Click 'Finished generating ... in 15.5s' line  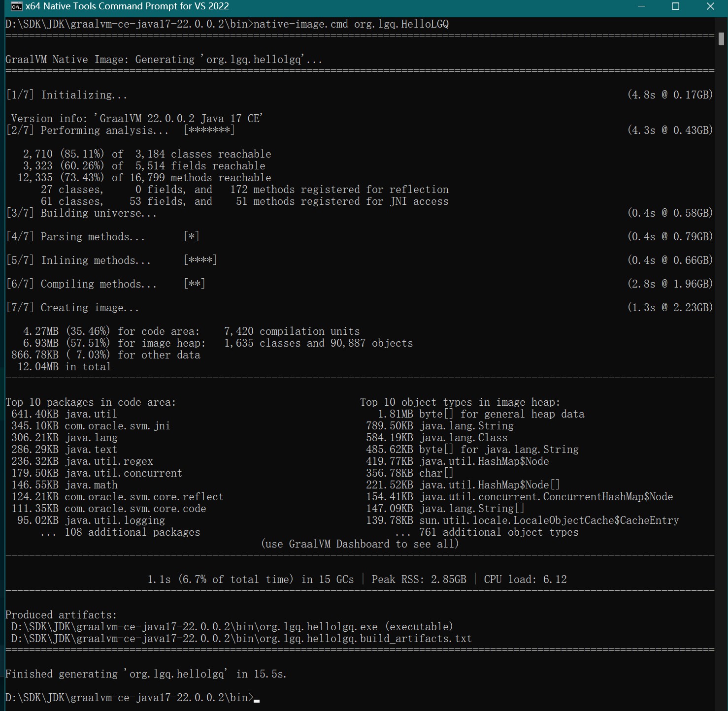coord(146,674)
